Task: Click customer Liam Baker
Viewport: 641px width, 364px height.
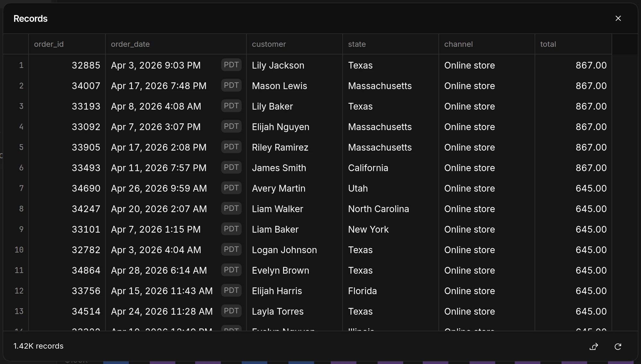Action: coord(295,229)
